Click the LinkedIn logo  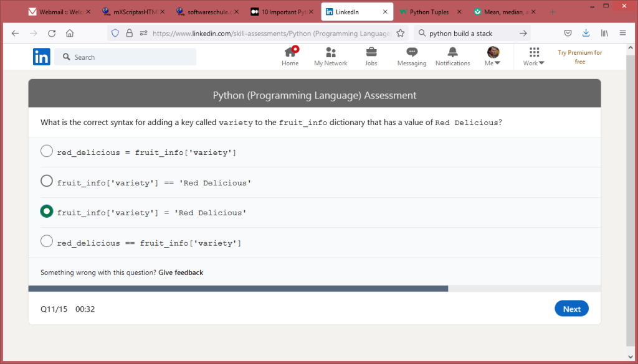[42, 57]
